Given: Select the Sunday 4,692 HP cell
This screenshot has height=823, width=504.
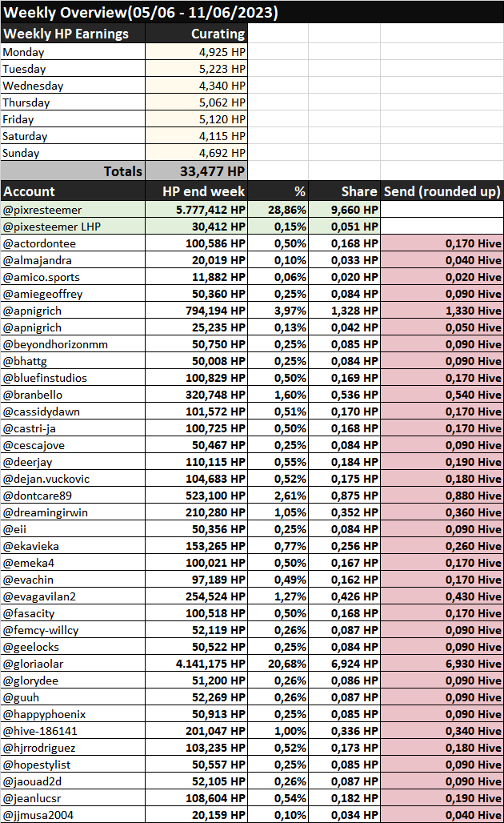Looking at the screenshot, I should [x=196, y=153].
